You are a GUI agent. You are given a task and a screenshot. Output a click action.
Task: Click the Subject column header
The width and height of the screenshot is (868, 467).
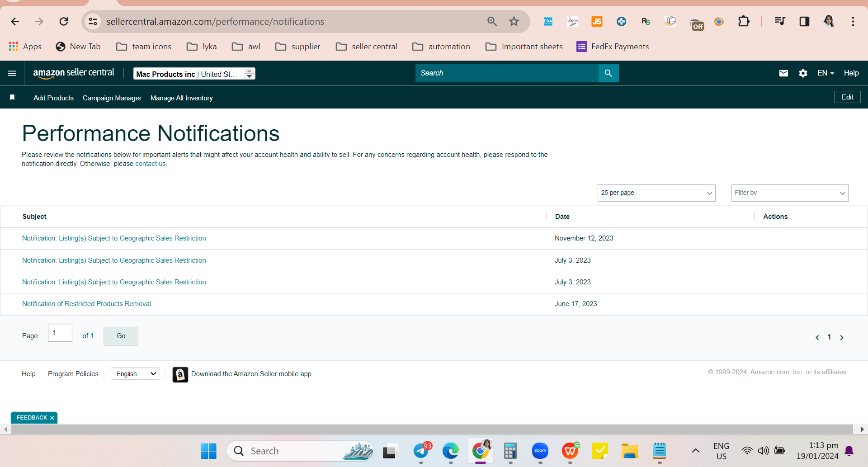34,217
